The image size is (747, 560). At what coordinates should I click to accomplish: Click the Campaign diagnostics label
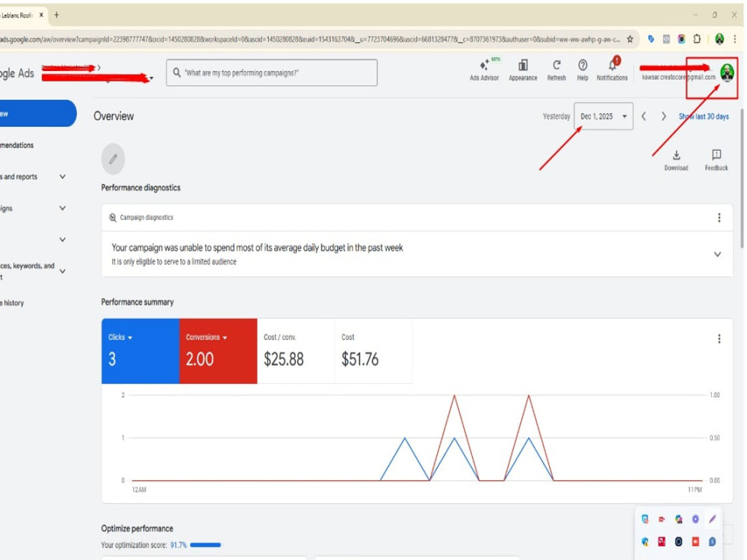click(x=146, y=217)
